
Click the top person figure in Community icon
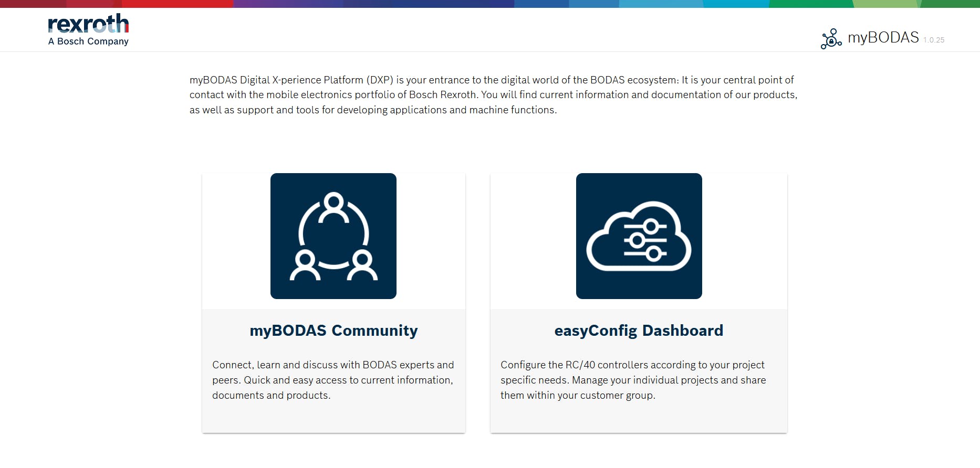pos(333,206)
